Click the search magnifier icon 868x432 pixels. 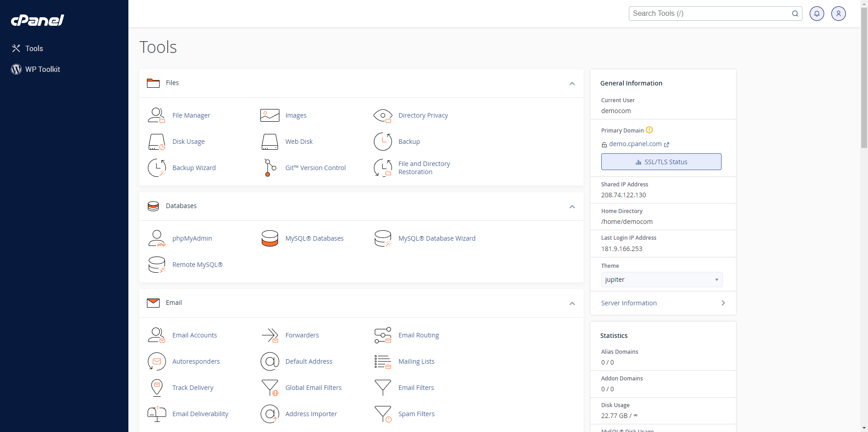795,14
